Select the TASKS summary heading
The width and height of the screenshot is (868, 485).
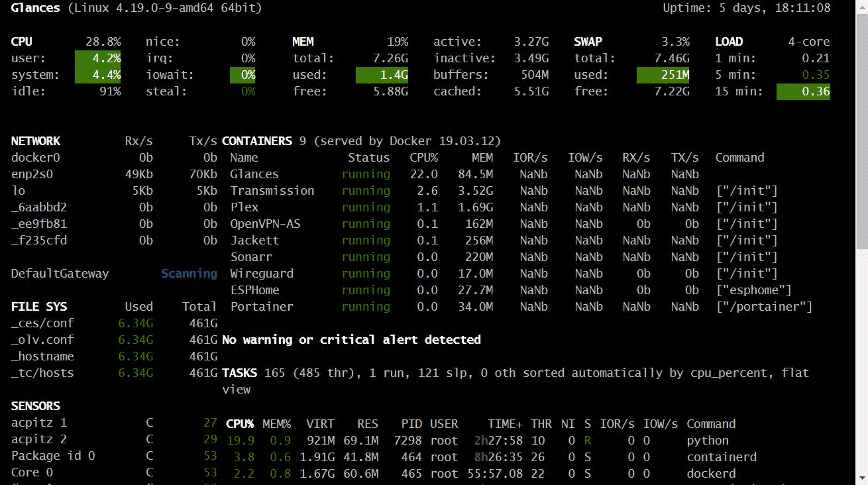[x=239, y=373]
